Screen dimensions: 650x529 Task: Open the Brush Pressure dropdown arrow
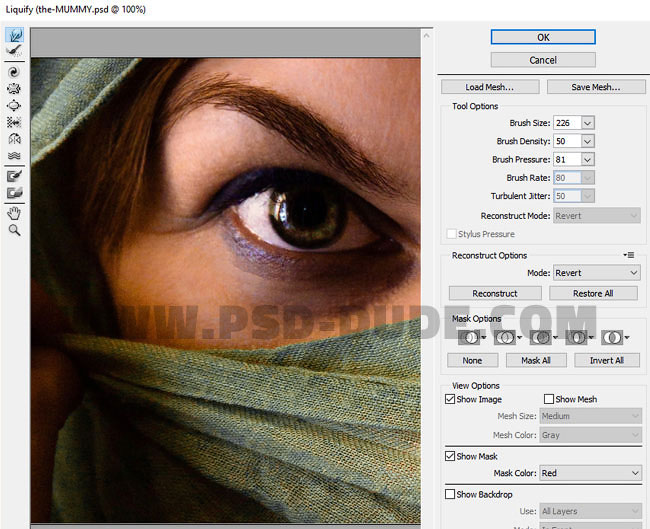click(x=587, y=159)
